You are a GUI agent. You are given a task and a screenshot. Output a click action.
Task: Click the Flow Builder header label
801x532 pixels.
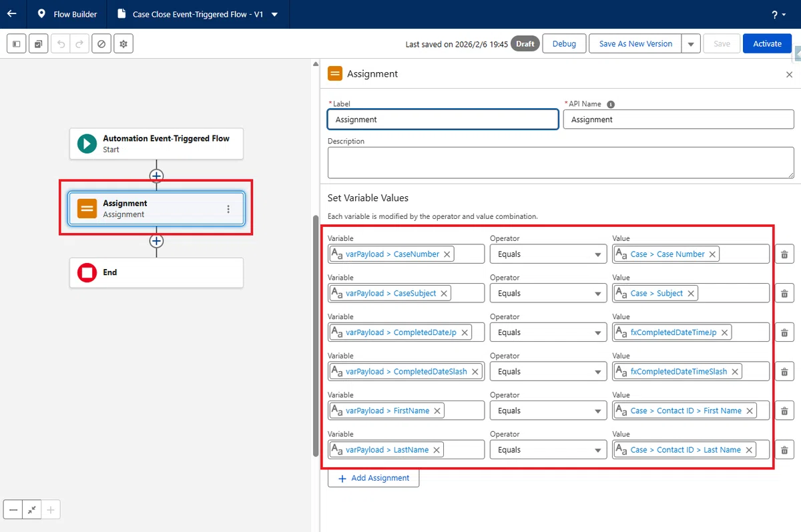[75, 14]
